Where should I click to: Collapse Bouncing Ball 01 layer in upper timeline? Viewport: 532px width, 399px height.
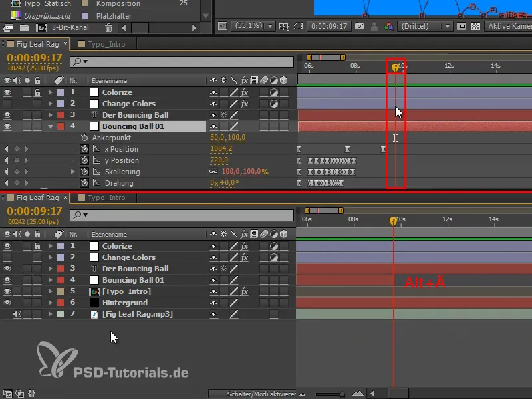51,126
